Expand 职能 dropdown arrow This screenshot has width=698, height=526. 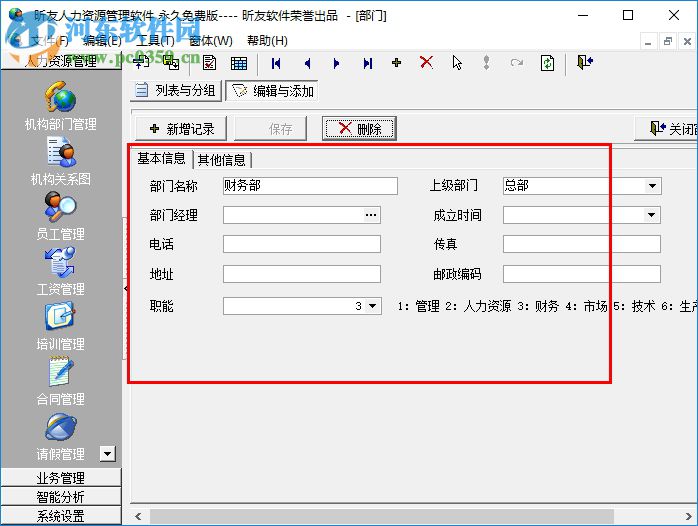(373, 306)
